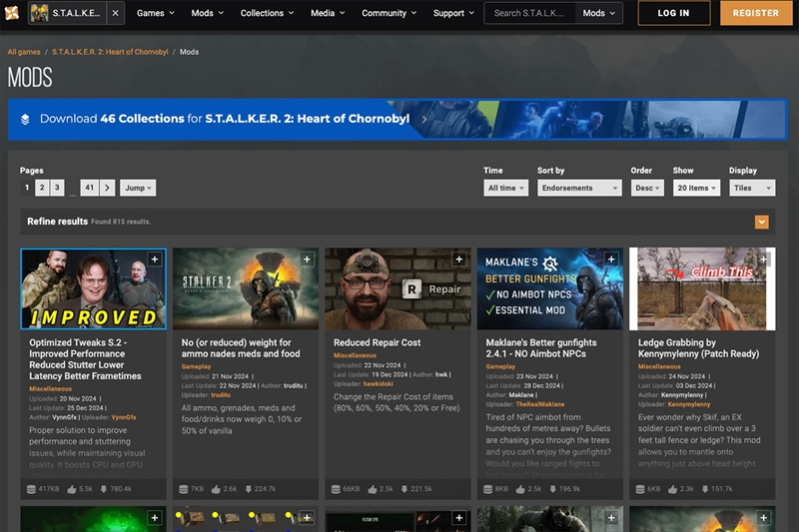
Task: Open the Optimized Tweaks IMPROVED thumbnail
Action: coord(93,288)
